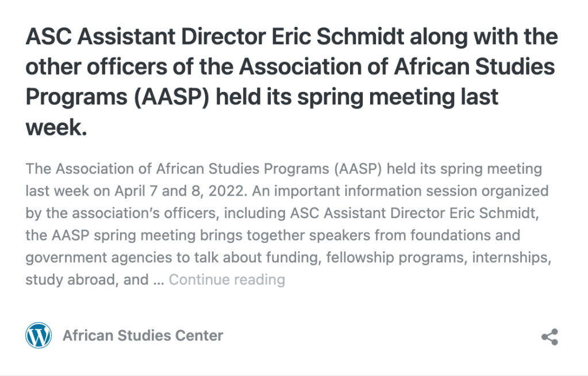Follow "Continue reading" after the ellipsis
588x376 pixels.
click(226, 280)
